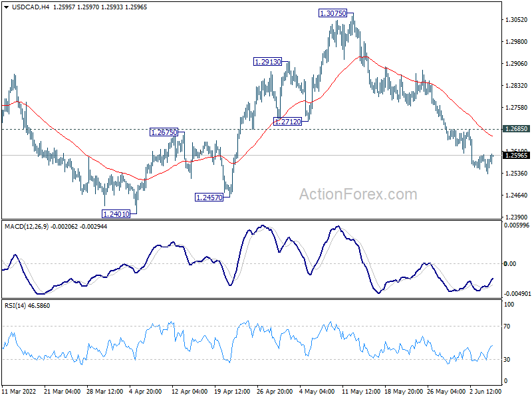The width and height of the screenshot is (532, 399).
Task: Click the 4 May 04:00 time label
Action: point(317,391)
